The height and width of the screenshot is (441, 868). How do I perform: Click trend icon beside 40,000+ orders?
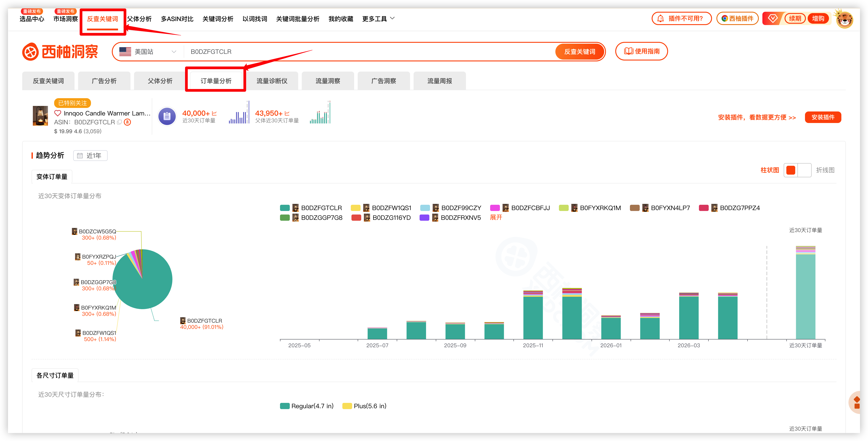tap(214, 113)
